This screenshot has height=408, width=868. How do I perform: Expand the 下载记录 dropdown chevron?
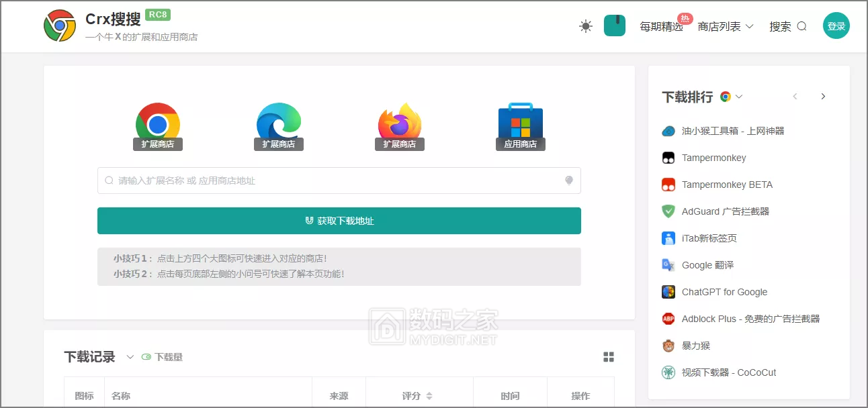130,357
